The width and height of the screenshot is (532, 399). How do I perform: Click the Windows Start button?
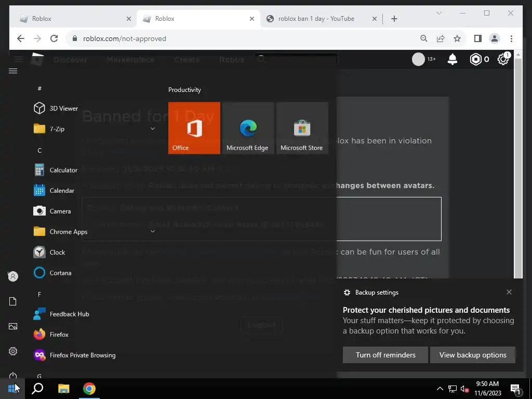pyautogui.click(x=12, y=389)
